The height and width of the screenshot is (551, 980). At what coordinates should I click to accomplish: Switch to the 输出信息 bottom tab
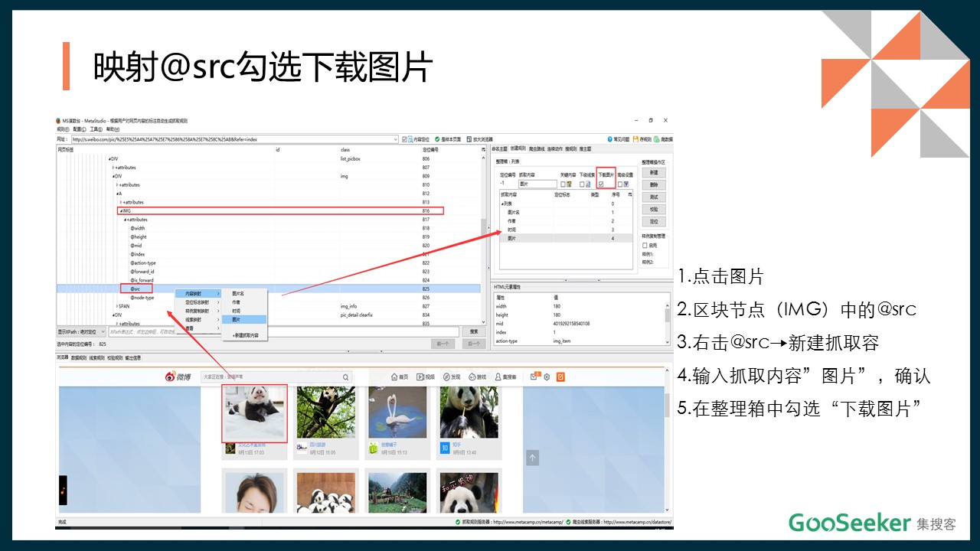coord(132,357)
